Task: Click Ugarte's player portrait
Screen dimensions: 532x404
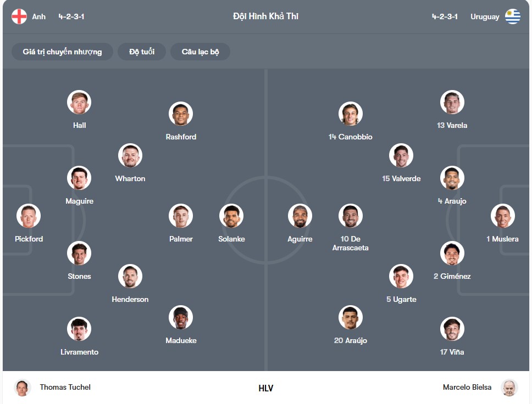Action: tap(401, 276)
